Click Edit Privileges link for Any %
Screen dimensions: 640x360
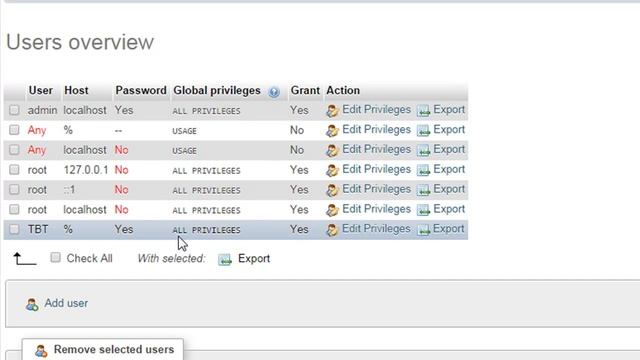pyautogui.click(x=376, y=130)
